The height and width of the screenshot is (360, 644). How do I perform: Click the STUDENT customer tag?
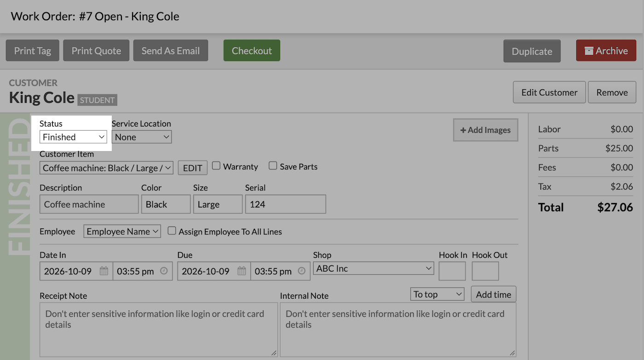pyautogui.click(x=97, y=100)
